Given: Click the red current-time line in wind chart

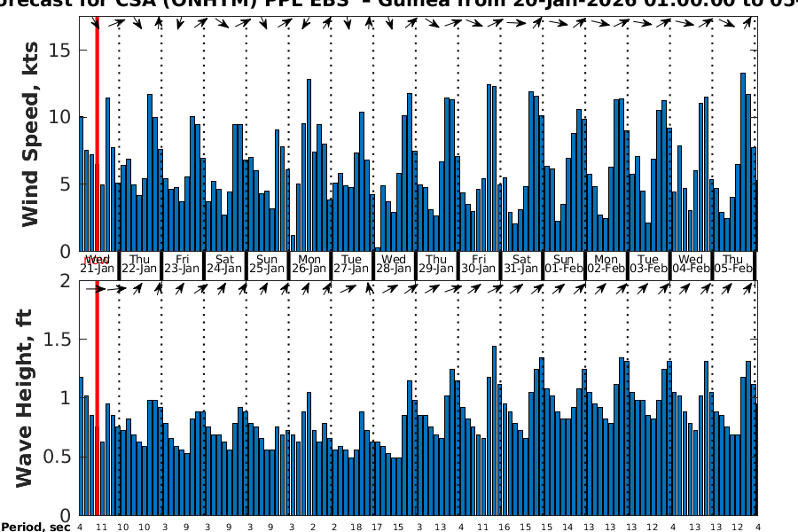Looking at the screenshot, I should coord(96,133).
